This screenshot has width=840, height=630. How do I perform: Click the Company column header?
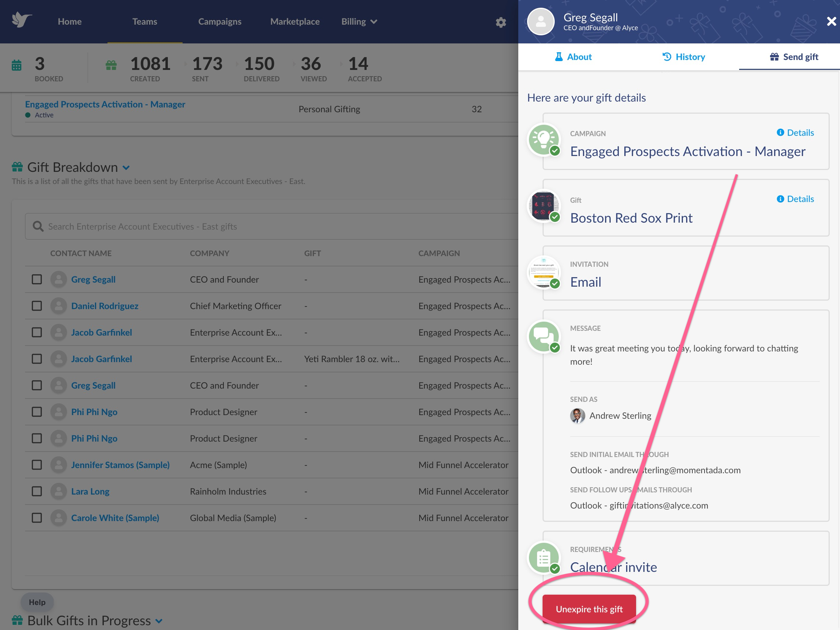point(209,253)
